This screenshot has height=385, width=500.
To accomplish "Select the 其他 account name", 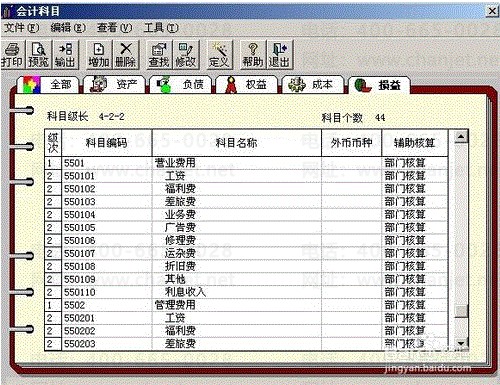I will [x=175, y=279].
